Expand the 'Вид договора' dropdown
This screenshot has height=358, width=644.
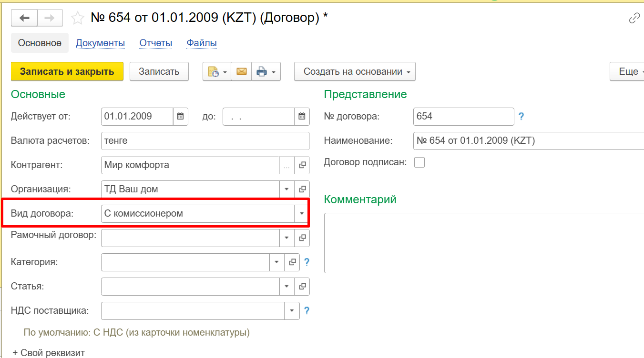coord(302,214)
